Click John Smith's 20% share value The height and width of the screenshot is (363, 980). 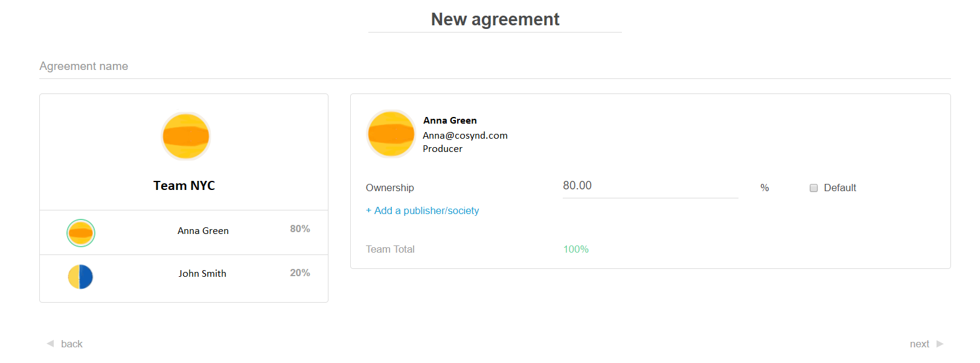click(299, 273)
